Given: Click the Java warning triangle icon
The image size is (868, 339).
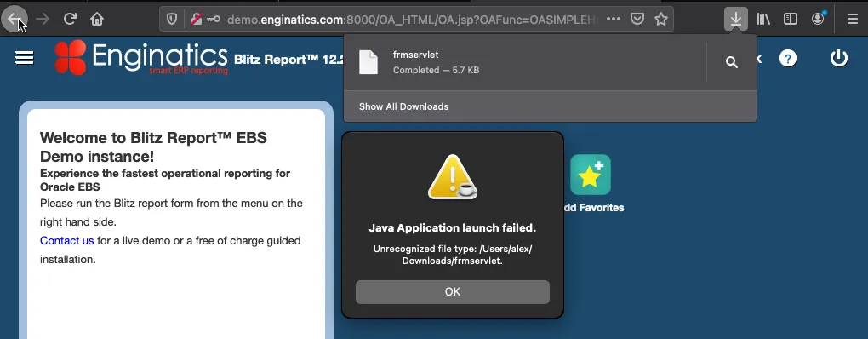Looking at the screenshot, I should [452, 177].
